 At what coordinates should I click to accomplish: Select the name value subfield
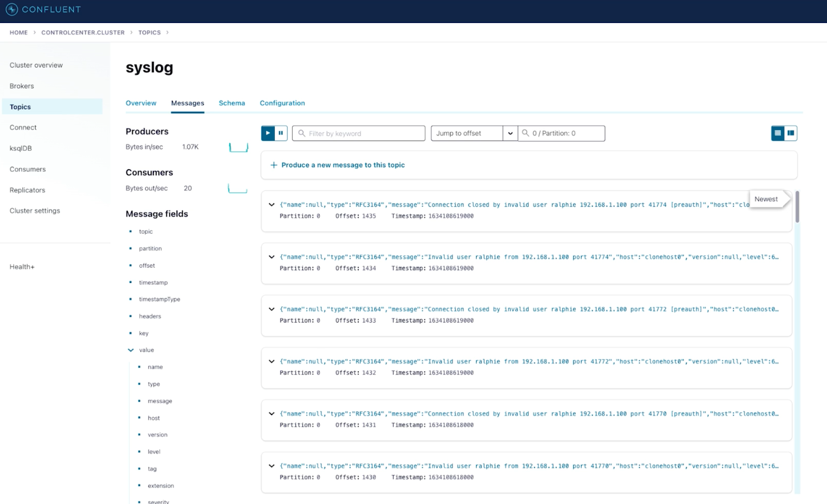point(155,367)
